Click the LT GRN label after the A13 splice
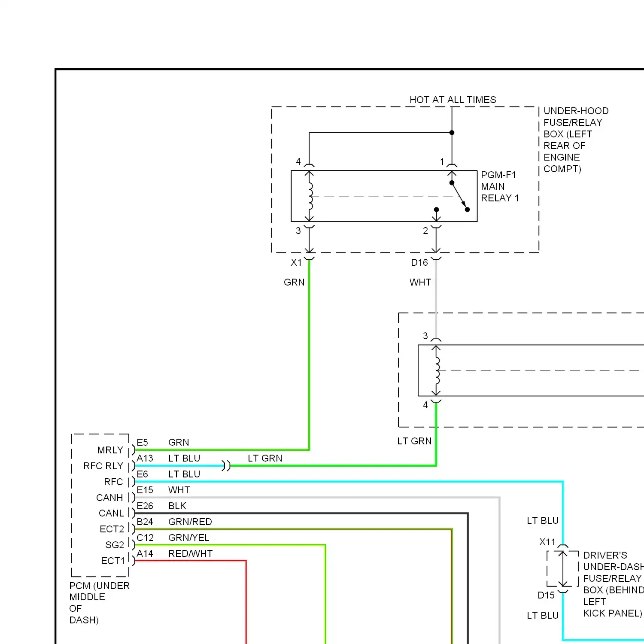This screenshot has width=644, height=644. tap(265, 458)
